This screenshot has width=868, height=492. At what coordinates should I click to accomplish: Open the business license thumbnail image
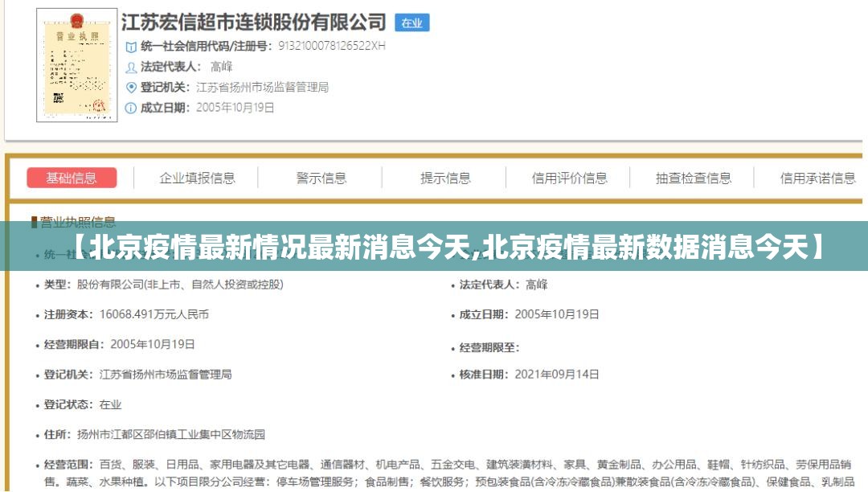77,65
